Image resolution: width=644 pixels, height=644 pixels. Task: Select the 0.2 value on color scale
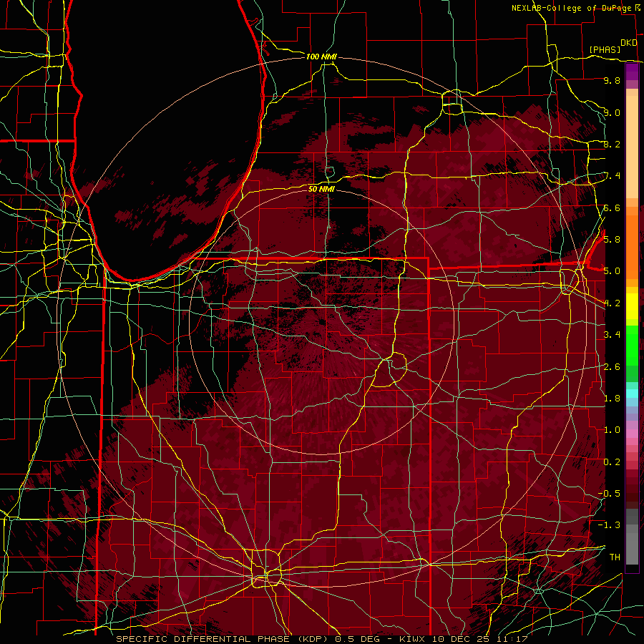612,462
